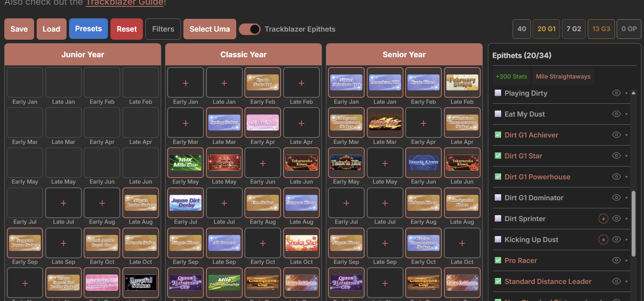Click the 7 G2 count badge
644x301 pixels.
574,29
